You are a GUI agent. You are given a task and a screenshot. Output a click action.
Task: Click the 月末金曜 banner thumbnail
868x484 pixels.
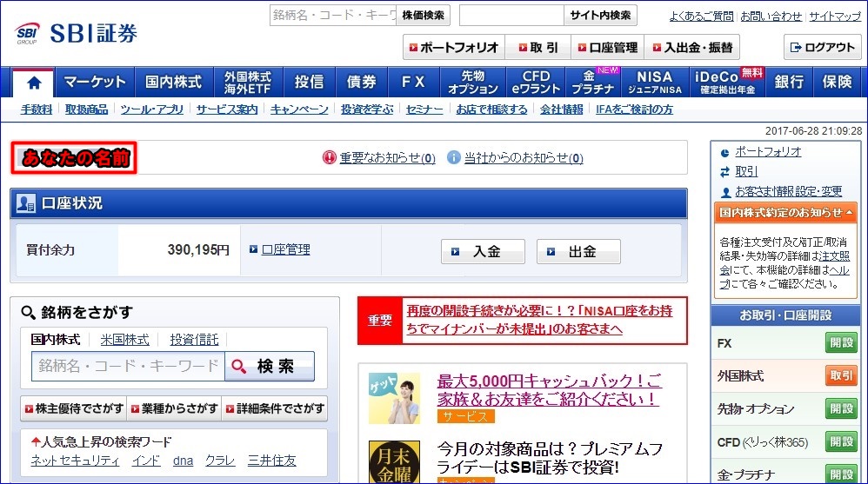pyautogui.click(x=395, y=461)
